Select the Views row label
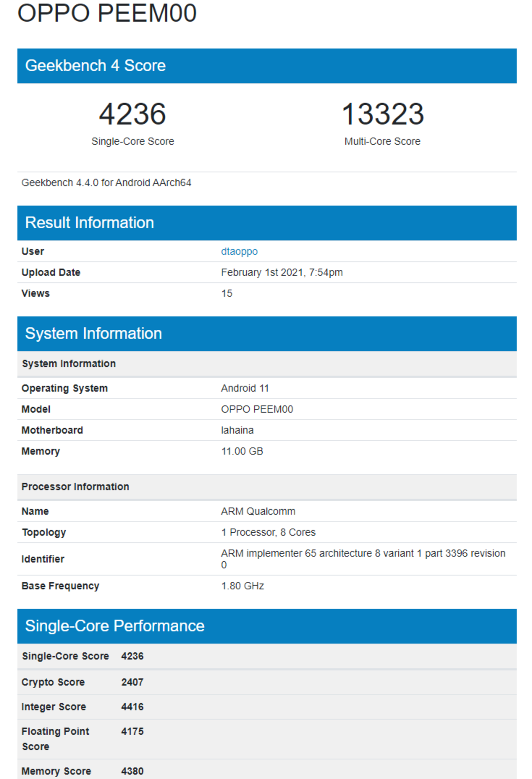This screenshot has height=779, width=532. pos(35,293)
